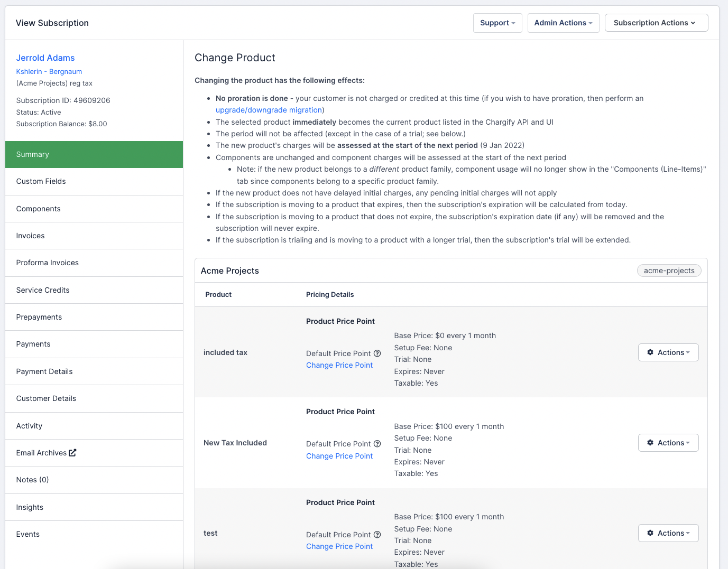Click external link icon next to Email Archives
This screenshot has width=728, height=569.
[x=72, y=453]
